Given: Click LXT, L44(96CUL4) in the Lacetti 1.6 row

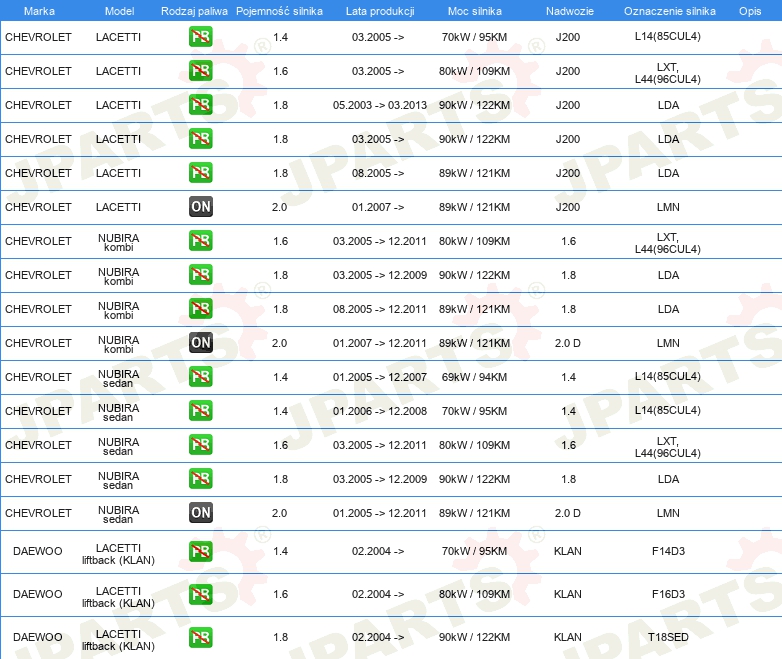Looking at the screenshot, I should [668, 73].
